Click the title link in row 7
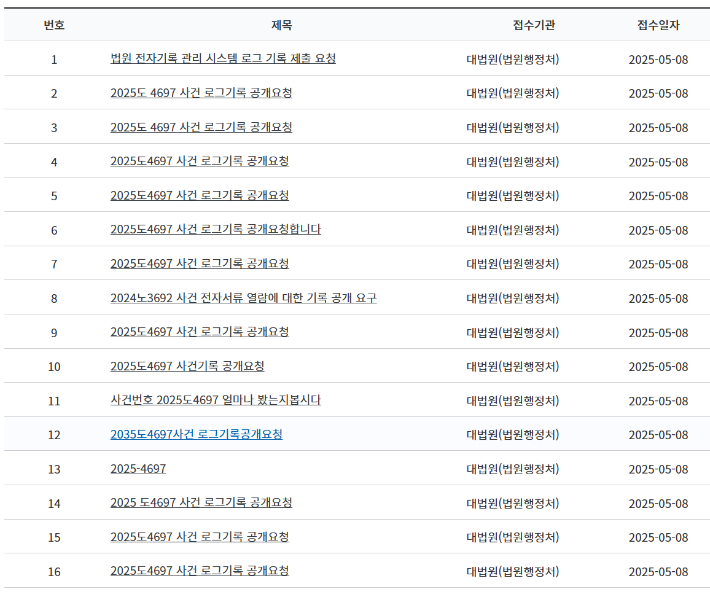The height and width of the screenshot is (593, 710). [199, 264]
